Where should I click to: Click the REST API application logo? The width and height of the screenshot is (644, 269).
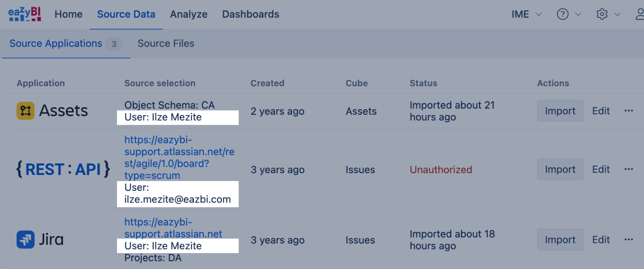pos(63,169)
